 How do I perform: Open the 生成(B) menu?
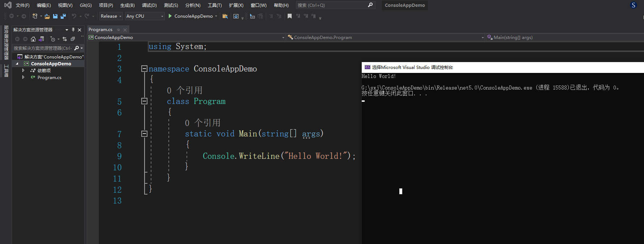point(127,5)
